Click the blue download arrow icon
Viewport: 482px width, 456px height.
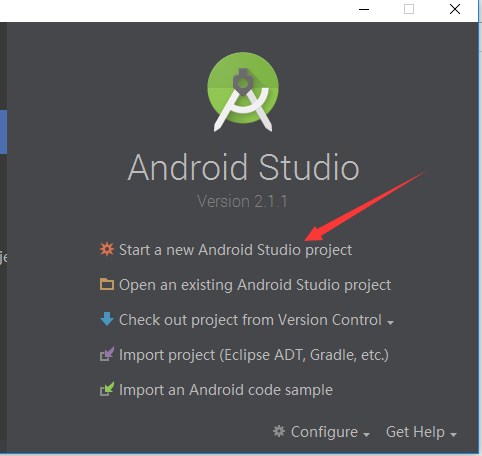pos(107,319)
